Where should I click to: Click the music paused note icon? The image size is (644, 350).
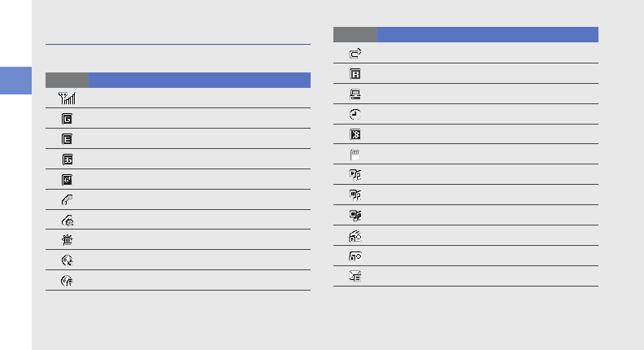tap(355, 195)
